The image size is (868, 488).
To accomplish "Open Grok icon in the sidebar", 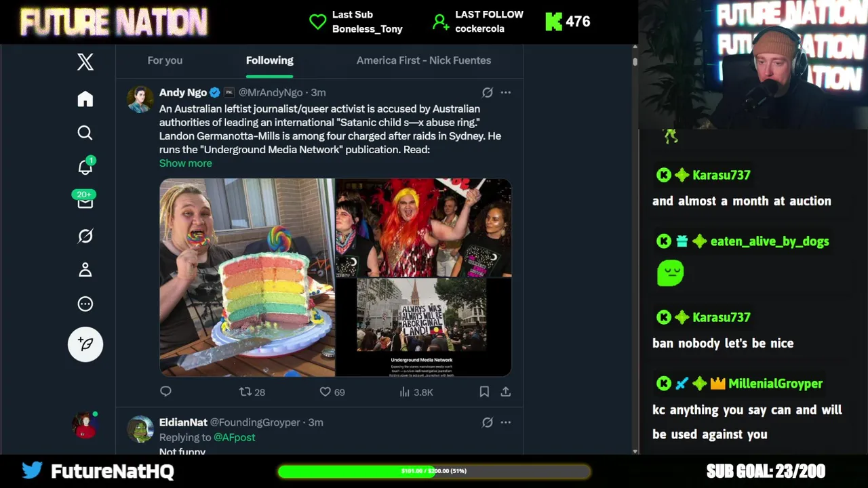I will 85,236.
